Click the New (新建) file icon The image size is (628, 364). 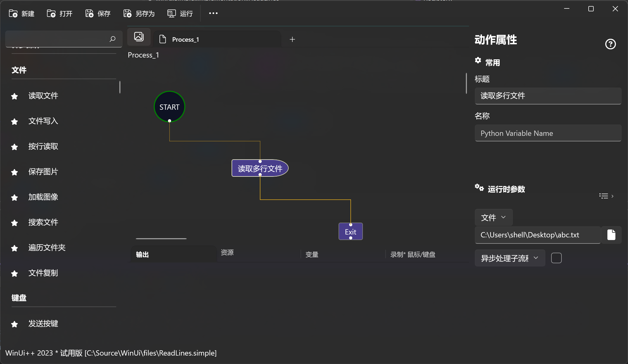[x=13, y=13]
